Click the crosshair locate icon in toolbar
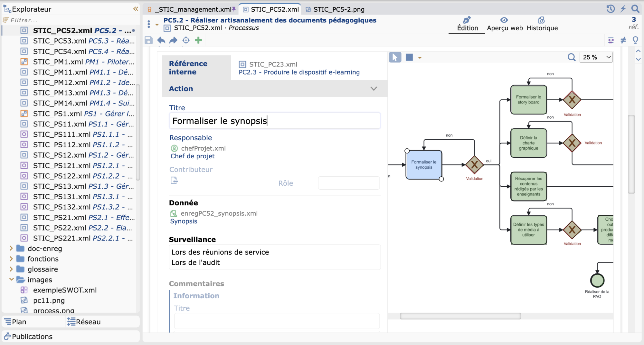 coord(186,40)
